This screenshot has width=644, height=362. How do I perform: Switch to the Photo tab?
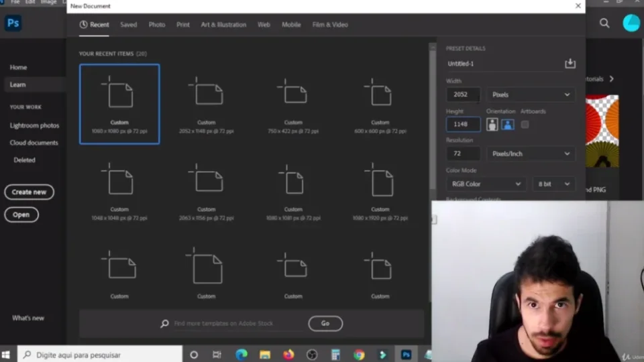coord(157,25)
